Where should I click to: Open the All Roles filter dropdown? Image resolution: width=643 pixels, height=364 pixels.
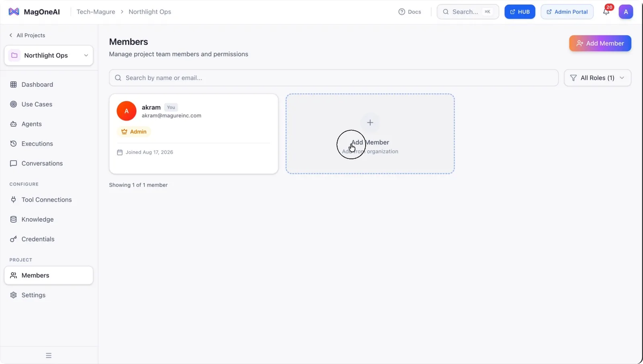click(598, 78)
